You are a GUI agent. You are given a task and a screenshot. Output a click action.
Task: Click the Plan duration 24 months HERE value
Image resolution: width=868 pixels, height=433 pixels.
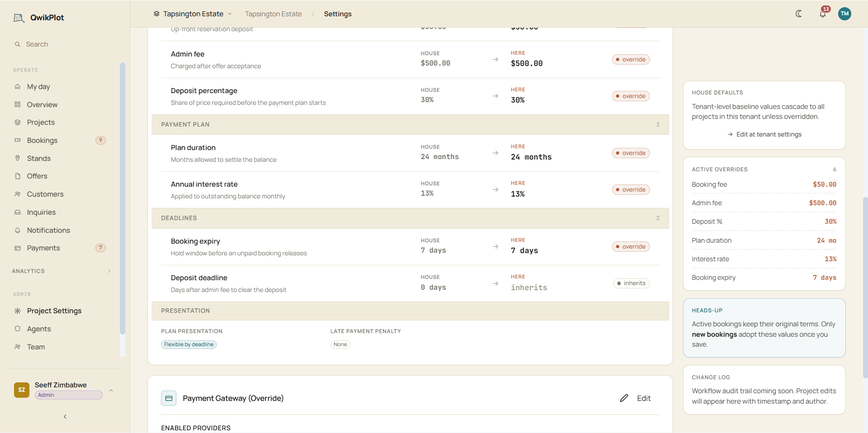pos(531,157)
